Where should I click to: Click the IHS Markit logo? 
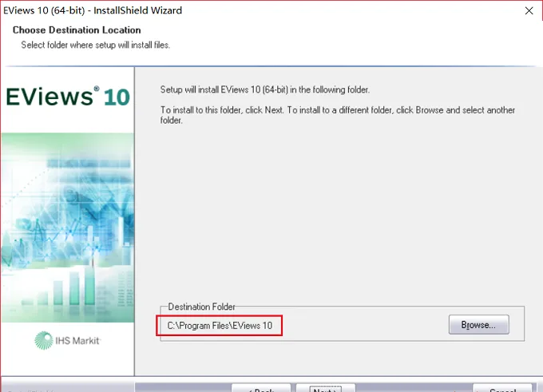[x=67, y=340]
